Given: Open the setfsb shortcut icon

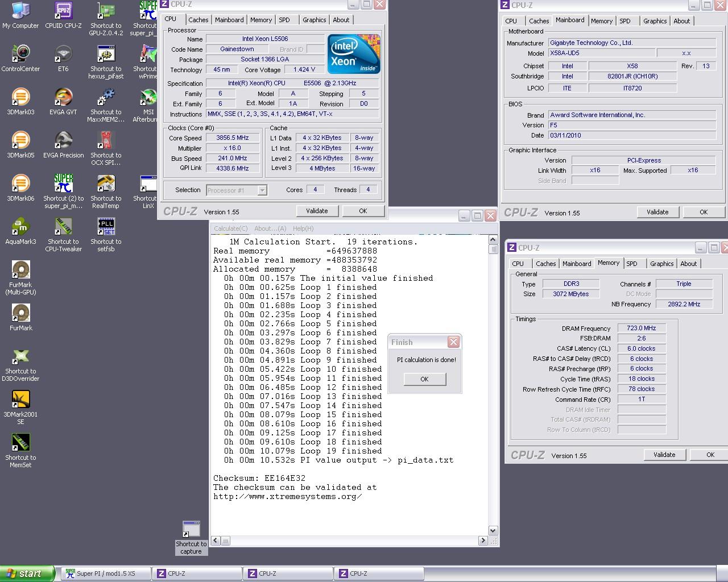Looking at the screenshot, I should (106, 235).
